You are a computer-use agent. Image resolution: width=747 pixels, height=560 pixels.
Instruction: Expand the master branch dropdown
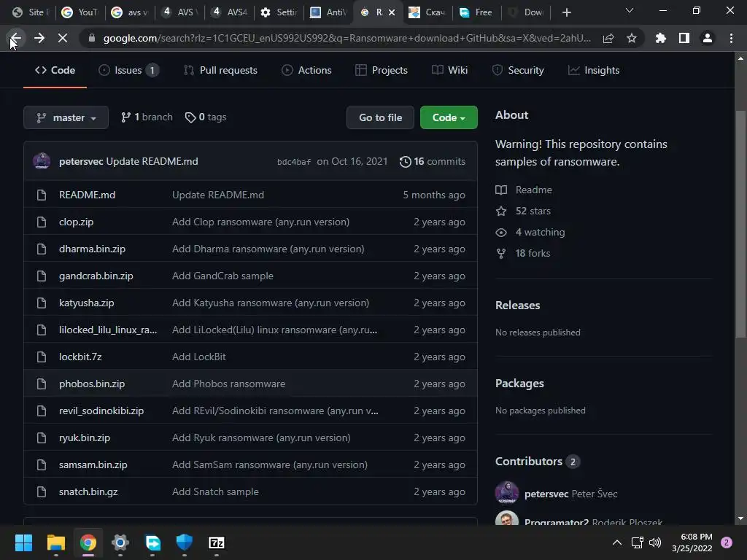[x=66, y=117]
